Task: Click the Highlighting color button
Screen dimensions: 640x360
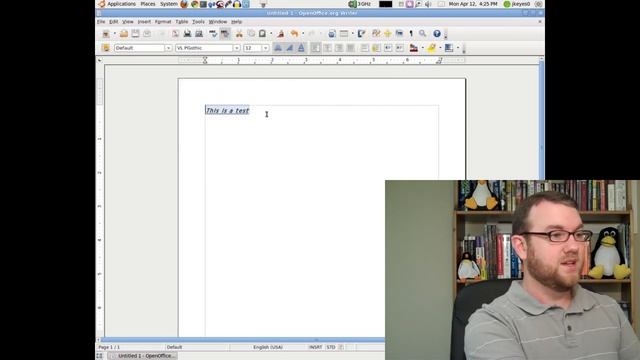Action: click(x=431, y=48)
